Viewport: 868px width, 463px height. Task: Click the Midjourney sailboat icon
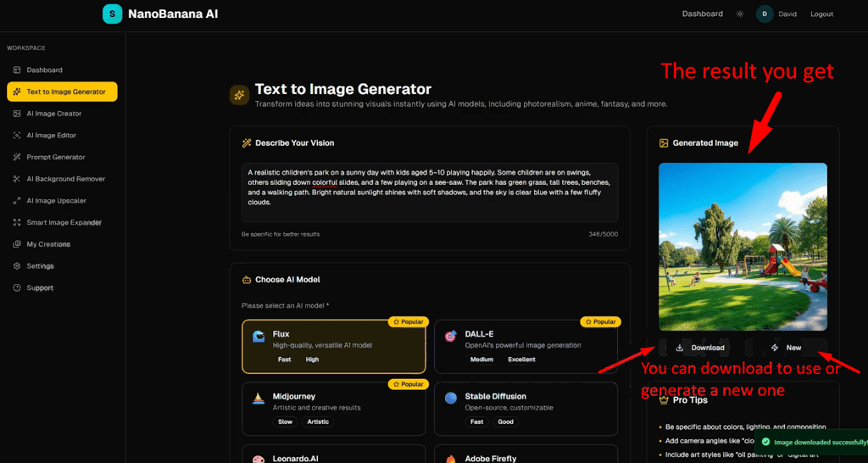259,399
